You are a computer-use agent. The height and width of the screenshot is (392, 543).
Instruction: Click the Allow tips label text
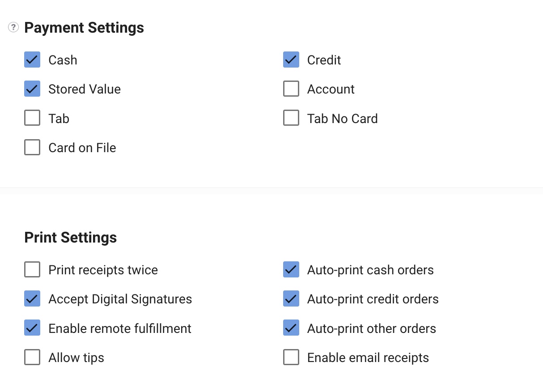coord(76,358)
